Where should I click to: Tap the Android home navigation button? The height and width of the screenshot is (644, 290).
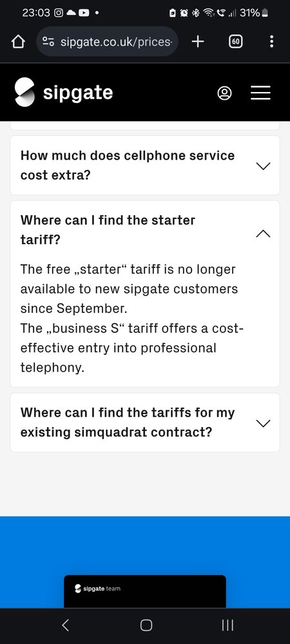click(x=146, y=625)
